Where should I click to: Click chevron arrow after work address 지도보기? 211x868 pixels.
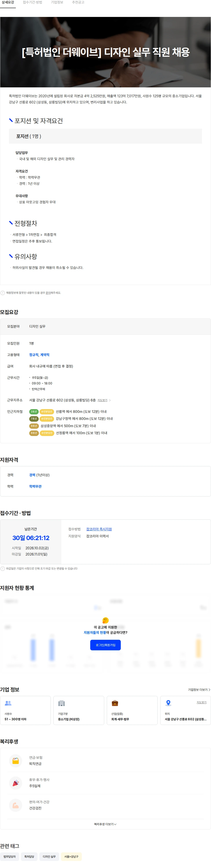coord(110,400)
